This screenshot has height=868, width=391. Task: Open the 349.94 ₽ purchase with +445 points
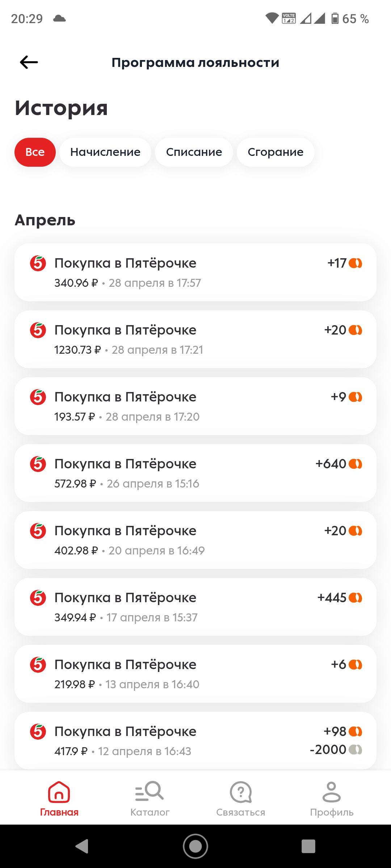coord(195,607)
